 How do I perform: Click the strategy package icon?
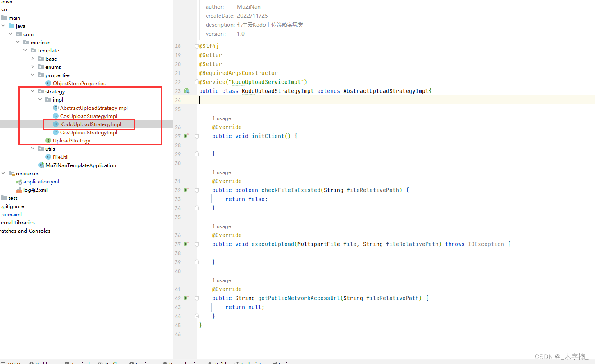(x=41, y=91)
